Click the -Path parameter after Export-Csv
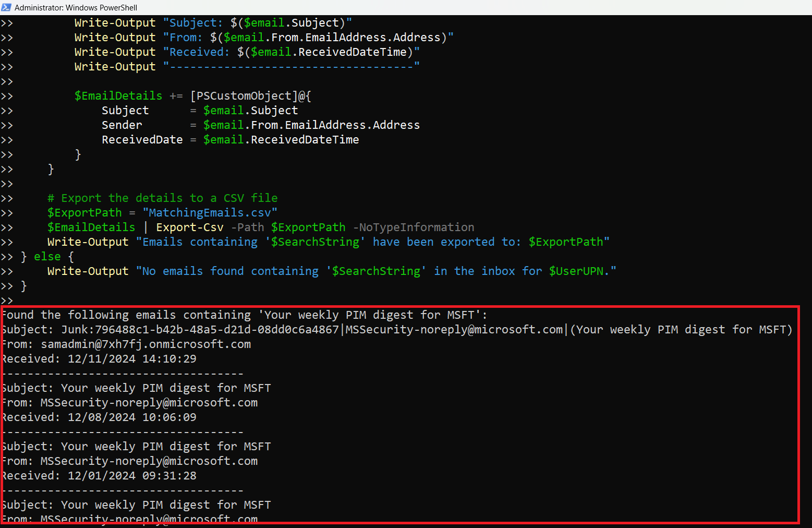The image size is (812, 528). click(247, 227)
